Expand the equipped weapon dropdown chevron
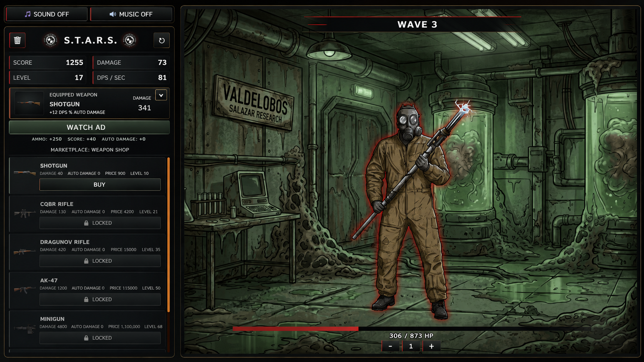Screen dimensions: 644x362 click(161, 95)
